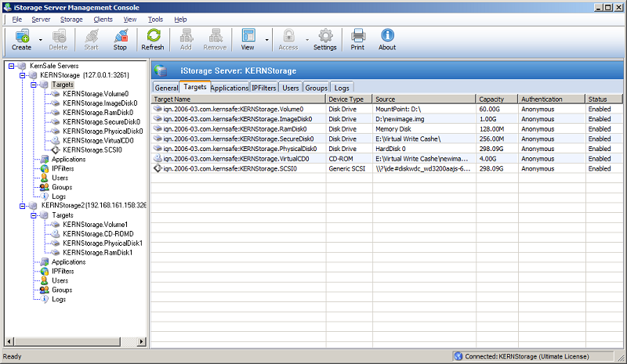Open Access dropdown arrow in toolbar
627x364 pixels.
point(307,40)
